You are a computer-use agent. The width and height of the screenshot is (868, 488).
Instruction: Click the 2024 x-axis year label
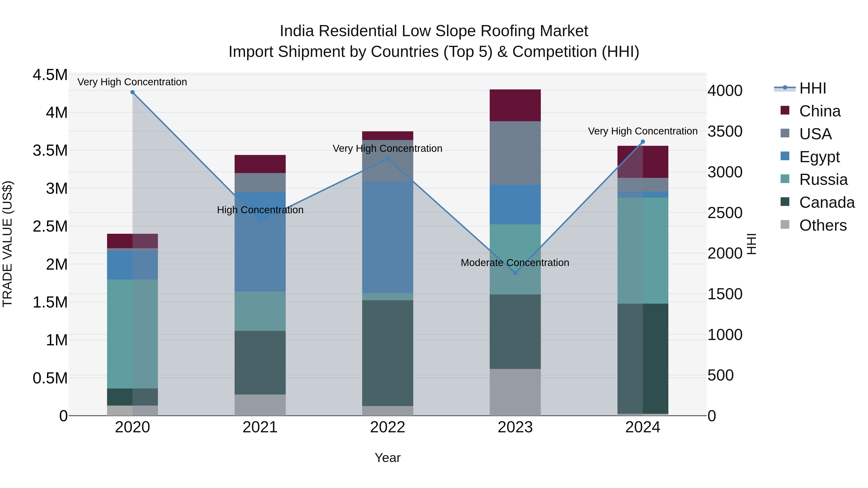click(643, 427)
